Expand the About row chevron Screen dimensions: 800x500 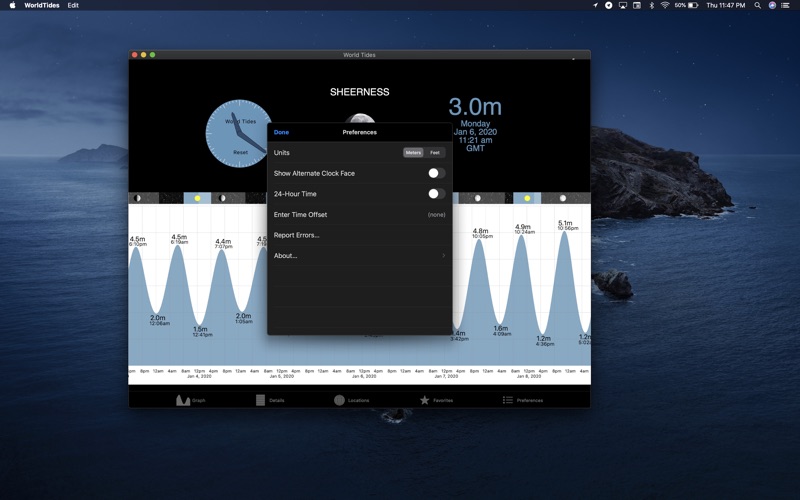pyautogui.click(x=443, y=256)
